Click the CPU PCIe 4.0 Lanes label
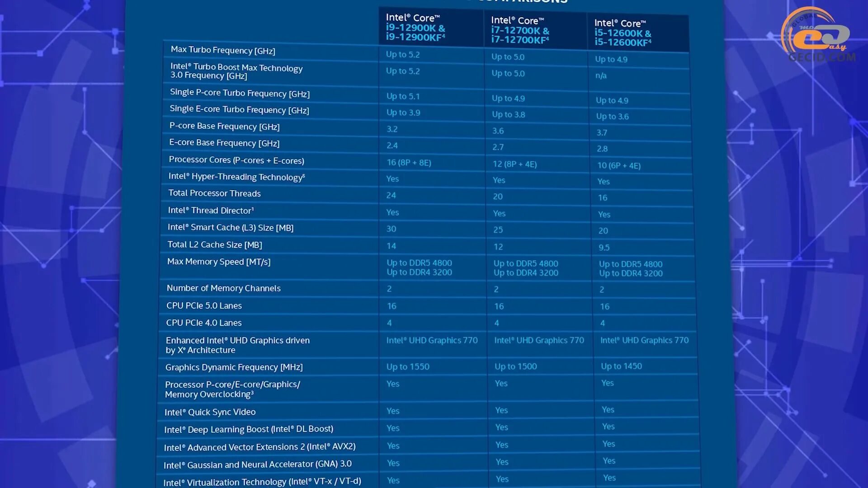Viewport: 868px width, 488px height. pos(203,323)
